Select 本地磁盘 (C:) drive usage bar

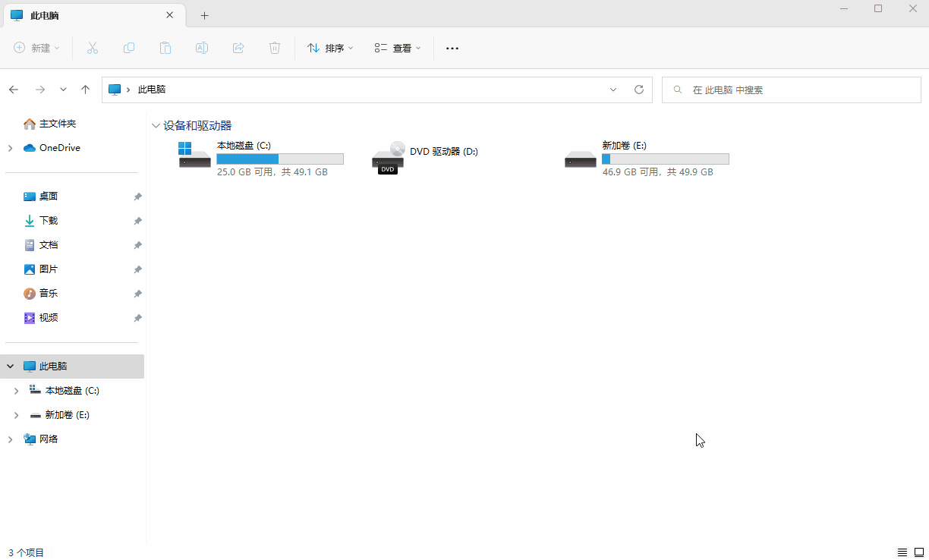click(x=280, y=159)
